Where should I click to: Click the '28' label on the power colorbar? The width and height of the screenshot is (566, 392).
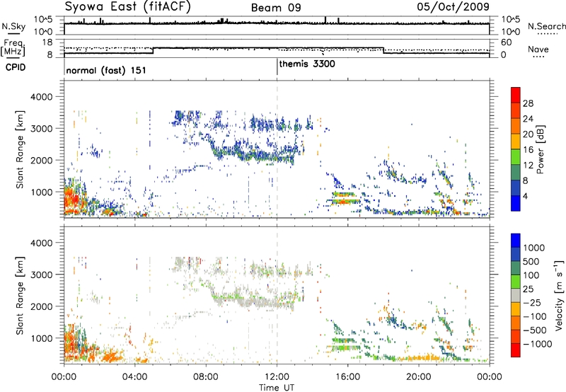(x=528, y=103)
